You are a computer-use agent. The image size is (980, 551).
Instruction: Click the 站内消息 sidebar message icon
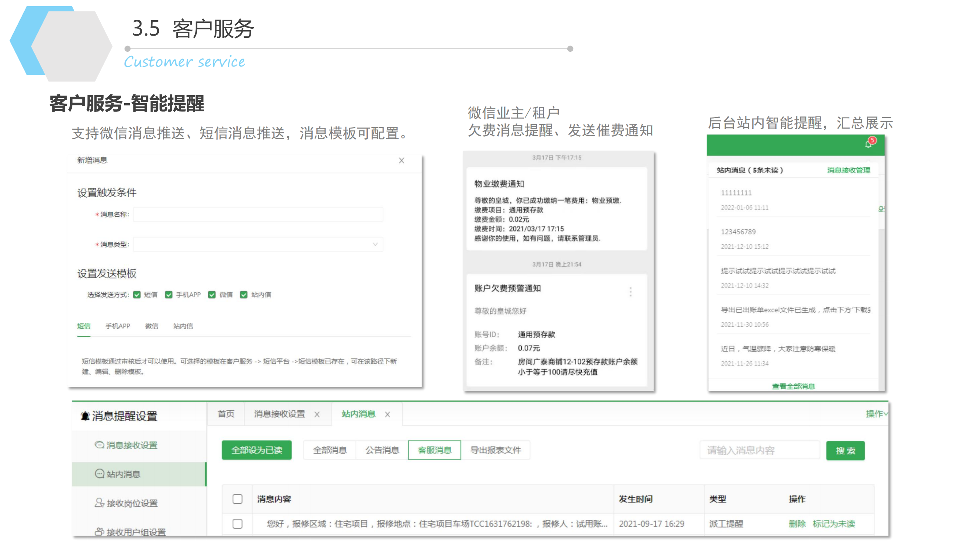pos(99,473)
